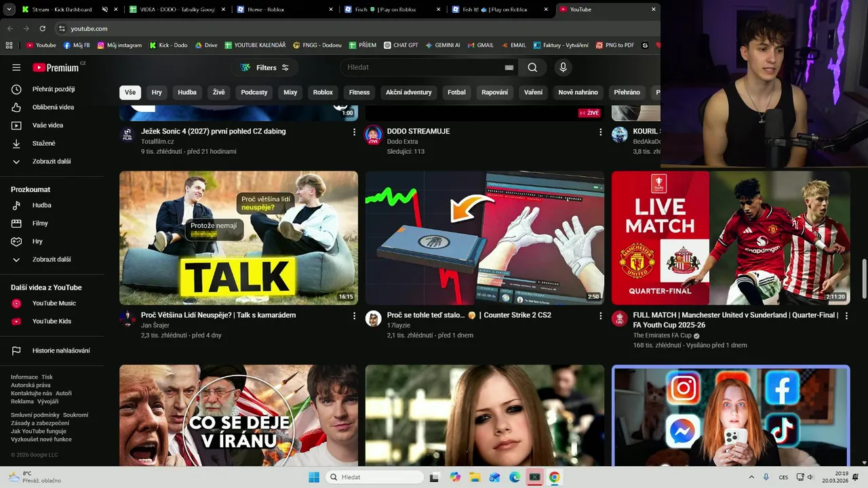Viewport: 868px width, 488px height.
Task: Select the Nově nahráno filter chip
Action: [578, 92]
